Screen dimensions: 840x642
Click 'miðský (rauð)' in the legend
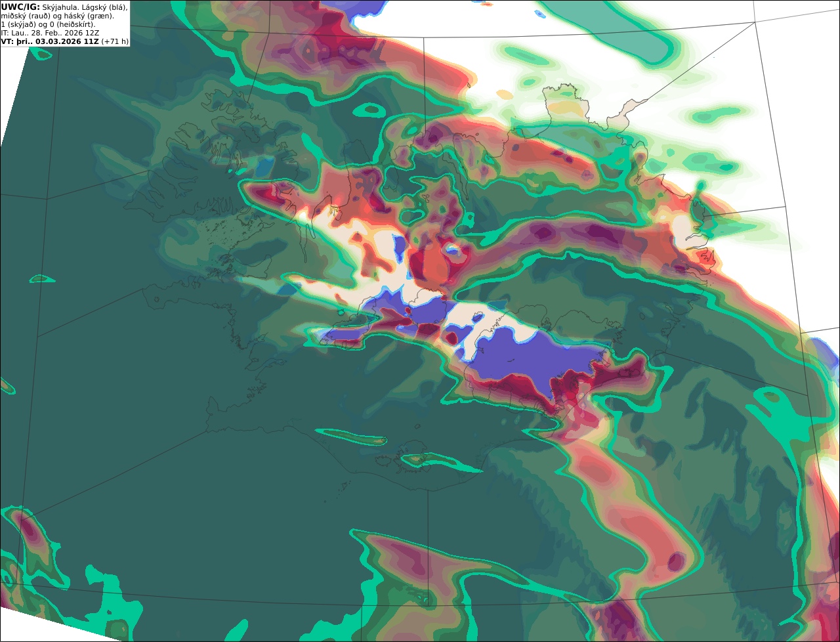[x=26, y=16]
